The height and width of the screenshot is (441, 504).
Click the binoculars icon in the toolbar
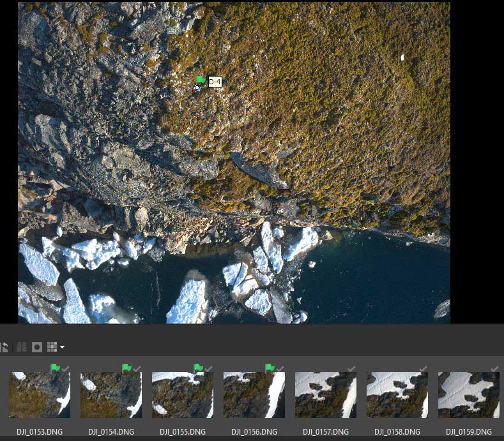click(21, 347)
